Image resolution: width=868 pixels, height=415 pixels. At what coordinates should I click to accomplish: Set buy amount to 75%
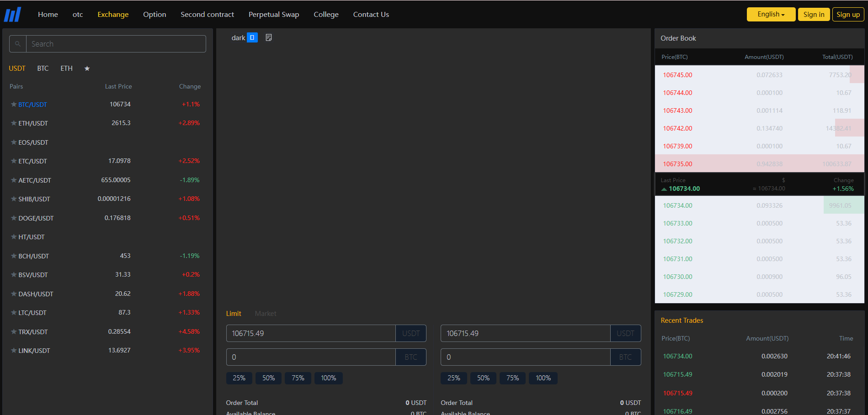pos(298,378)
